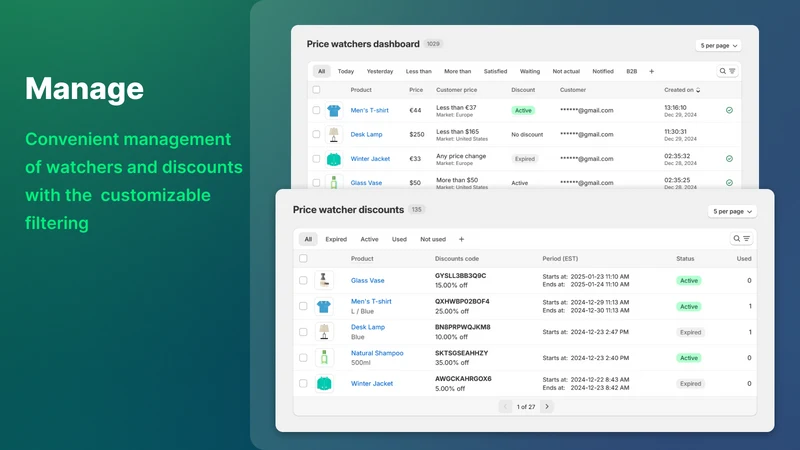
Task: Open Natural Shampoo product link
Action: point(377,353)
